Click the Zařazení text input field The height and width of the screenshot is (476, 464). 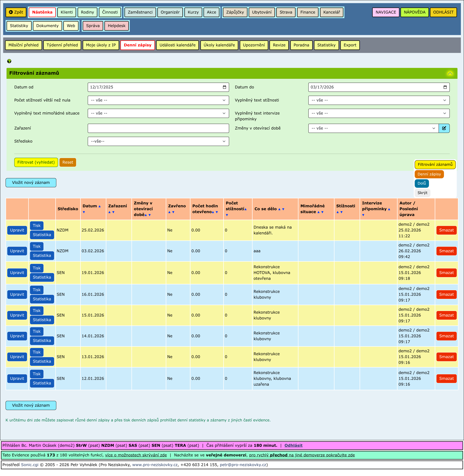[x=158, y=128]
